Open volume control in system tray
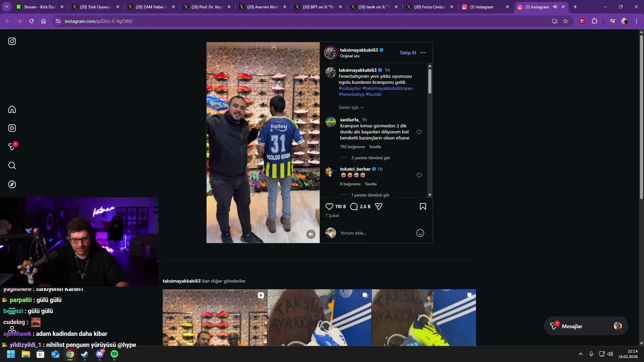The width and height of the screenshot is (644, 362). pyautogui.click(x=610, y=354)
